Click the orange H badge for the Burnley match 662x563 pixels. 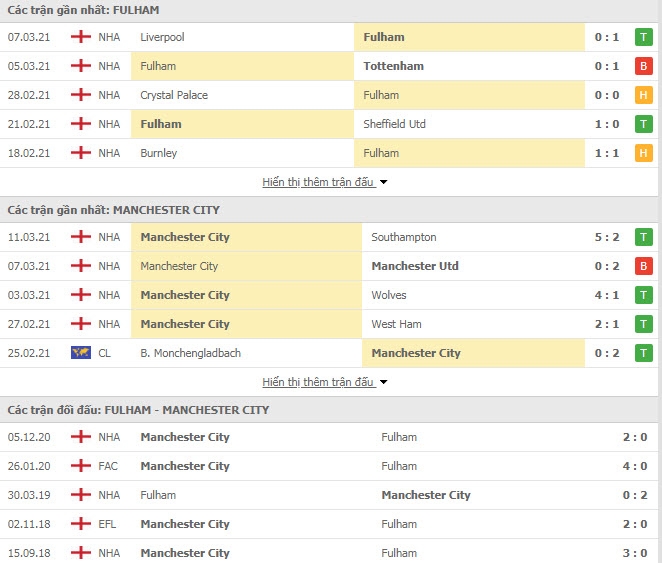pyautogui.click(x=644, y=153)
